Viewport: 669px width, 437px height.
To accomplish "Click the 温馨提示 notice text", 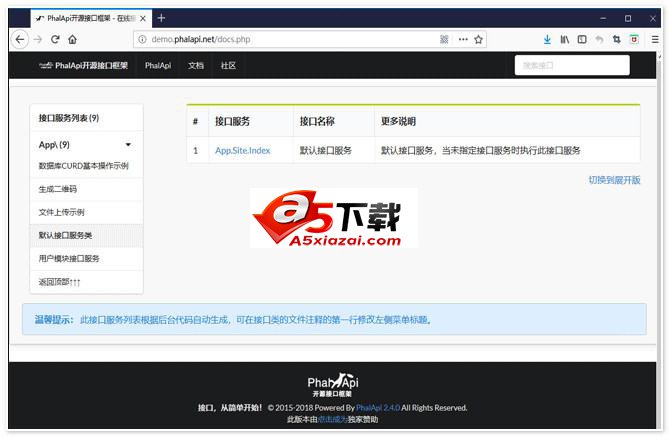I will 233,320.
